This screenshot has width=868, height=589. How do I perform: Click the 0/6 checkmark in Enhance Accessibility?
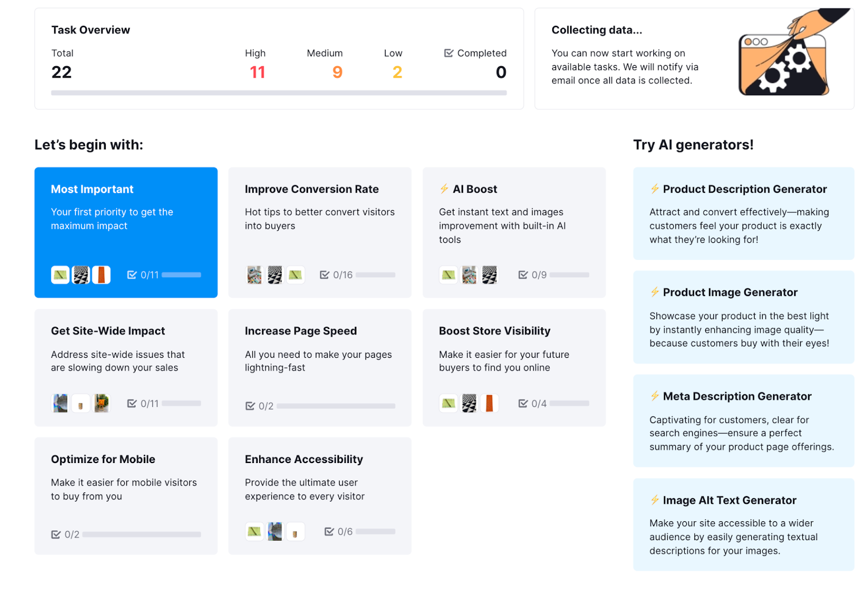click(x=329, y=532)
